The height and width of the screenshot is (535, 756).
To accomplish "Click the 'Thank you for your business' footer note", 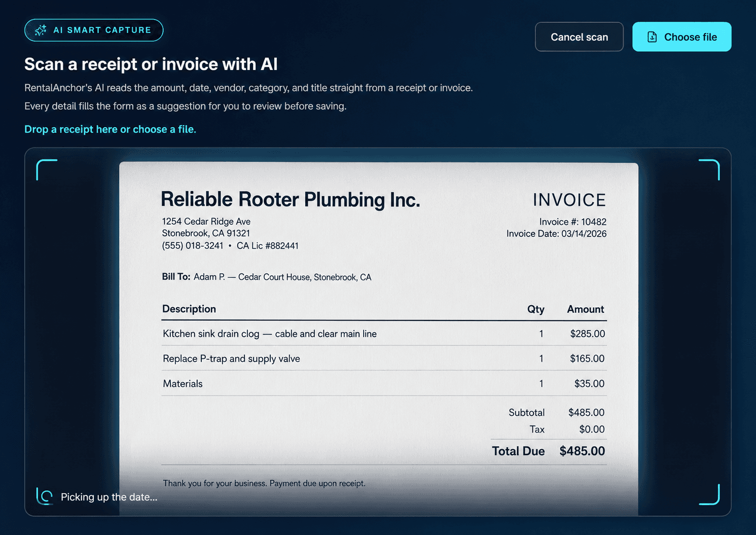I will (264, 483).
